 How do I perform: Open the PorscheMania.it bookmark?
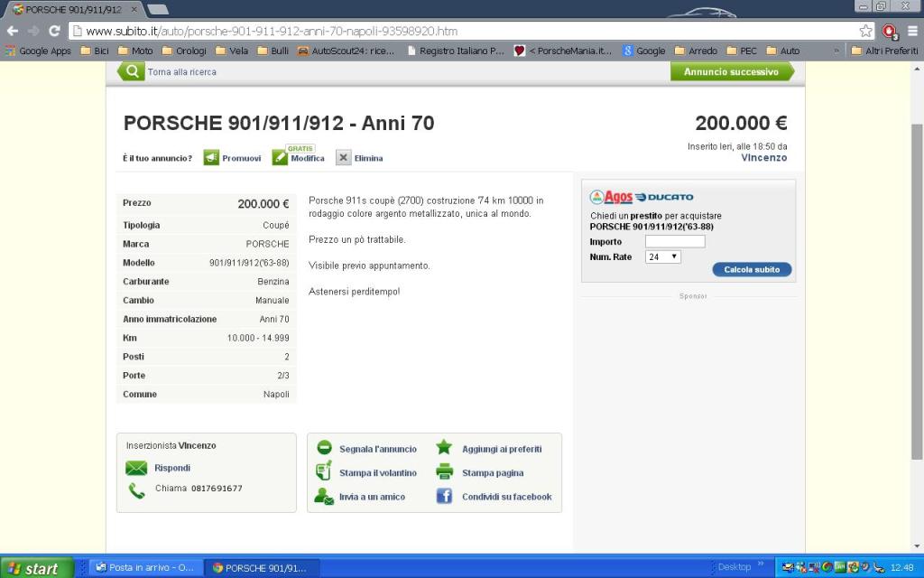click(x=563, y=51)
